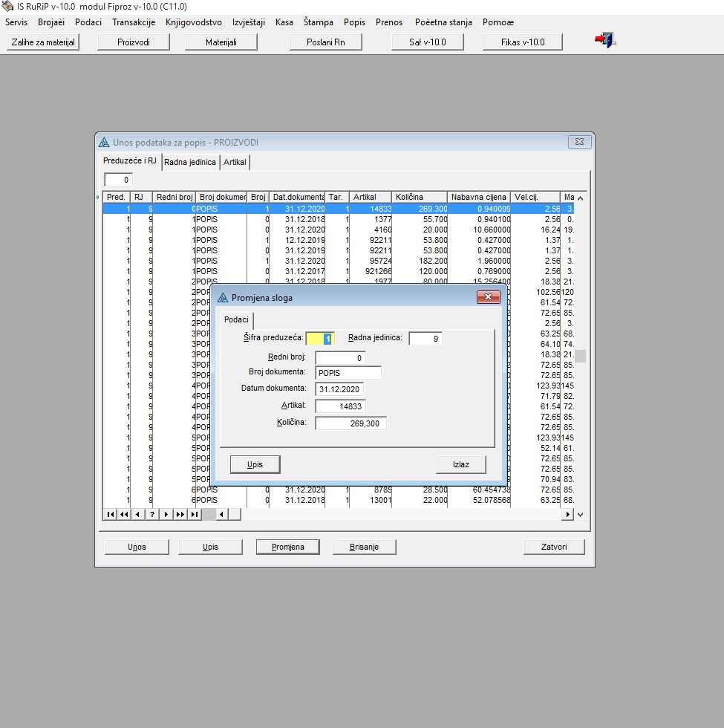Click the Količina input field
This screenshot has width=724, height=728.
pos(350,423)
